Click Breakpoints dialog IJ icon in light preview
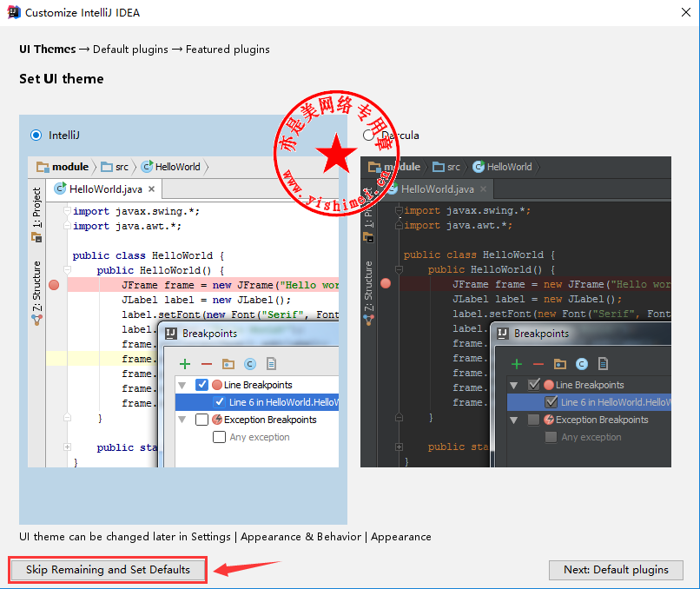Screen dimensions: 700x589 click(171, 334)
